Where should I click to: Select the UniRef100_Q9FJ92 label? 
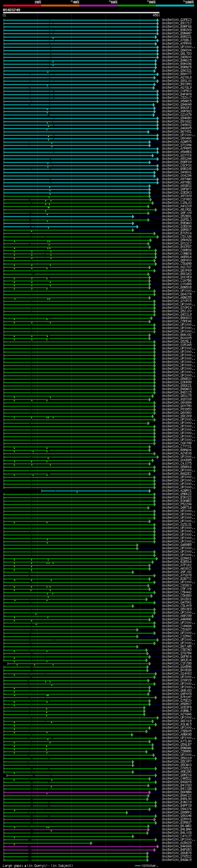click(x=176, y=572)
